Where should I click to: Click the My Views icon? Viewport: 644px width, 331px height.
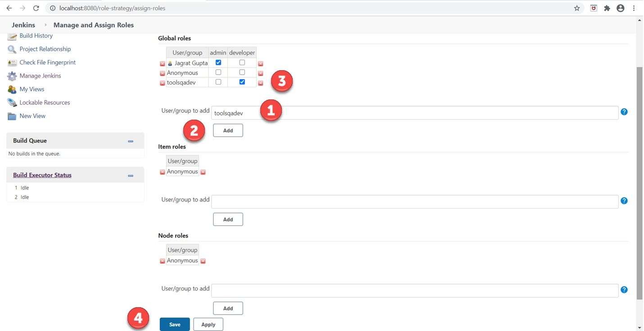(x=12, y=89)
